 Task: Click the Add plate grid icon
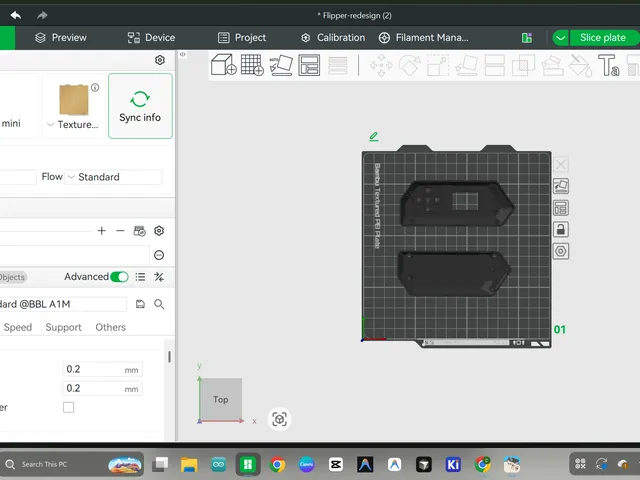click(x=252, y=65)
